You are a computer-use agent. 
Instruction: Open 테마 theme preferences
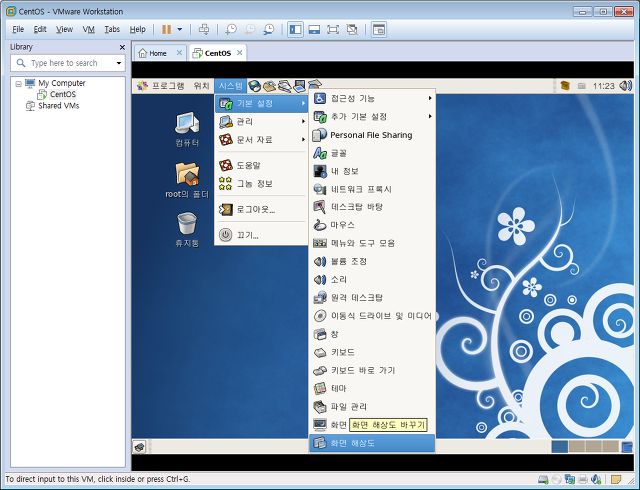[x=372, y=388]
